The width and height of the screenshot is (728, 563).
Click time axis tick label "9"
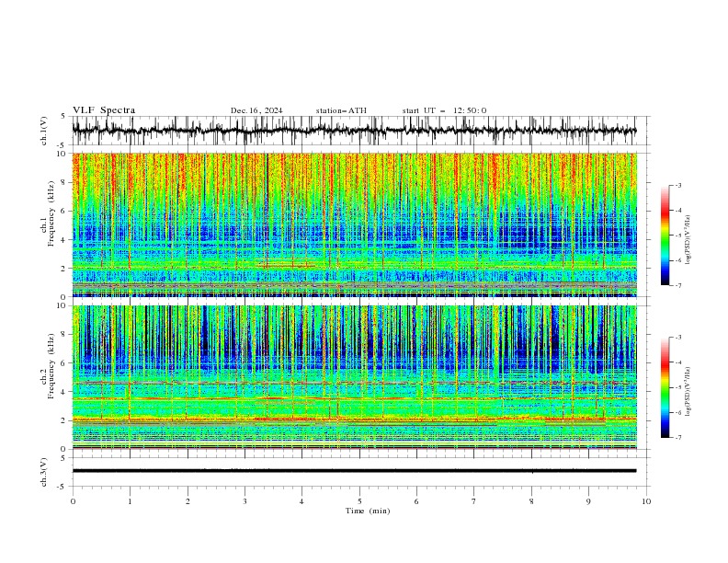(x=588, y=501)
